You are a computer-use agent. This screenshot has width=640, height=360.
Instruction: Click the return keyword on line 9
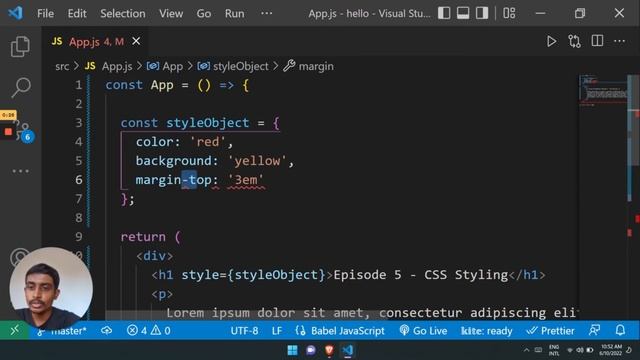pos(143,237)
